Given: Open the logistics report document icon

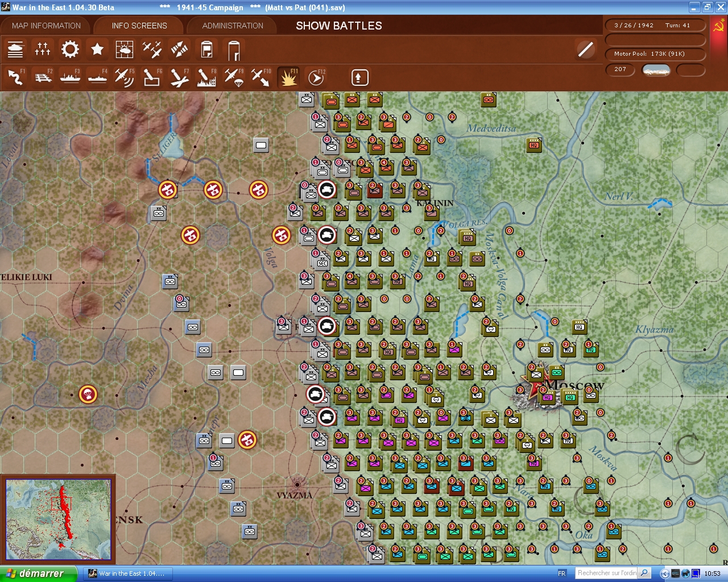Looking at the screenshot, I should coord(206,49).
